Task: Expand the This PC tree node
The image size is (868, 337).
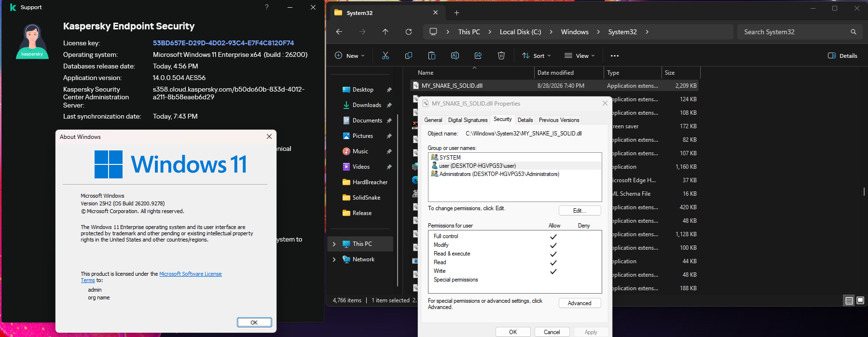Action: 334,244
